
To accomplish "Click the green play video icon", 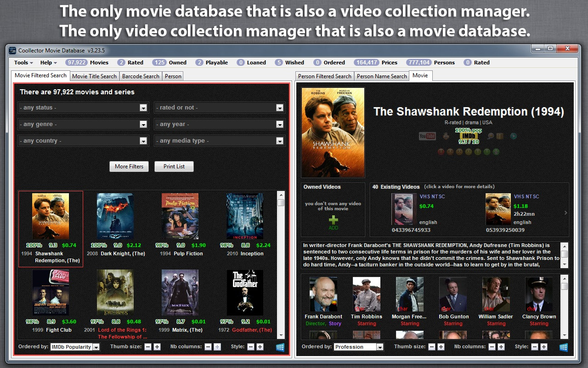I will 514,136.
